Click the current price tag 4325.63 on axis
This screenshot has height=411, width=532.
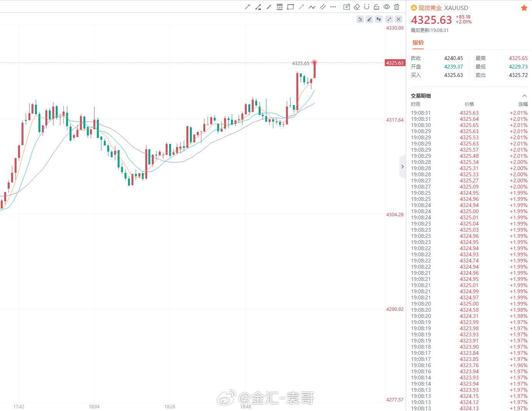coord(395,63)
